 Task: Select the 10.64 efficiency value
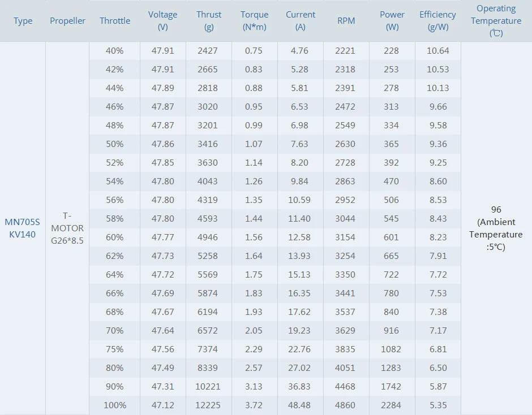[x=437, y=51]
